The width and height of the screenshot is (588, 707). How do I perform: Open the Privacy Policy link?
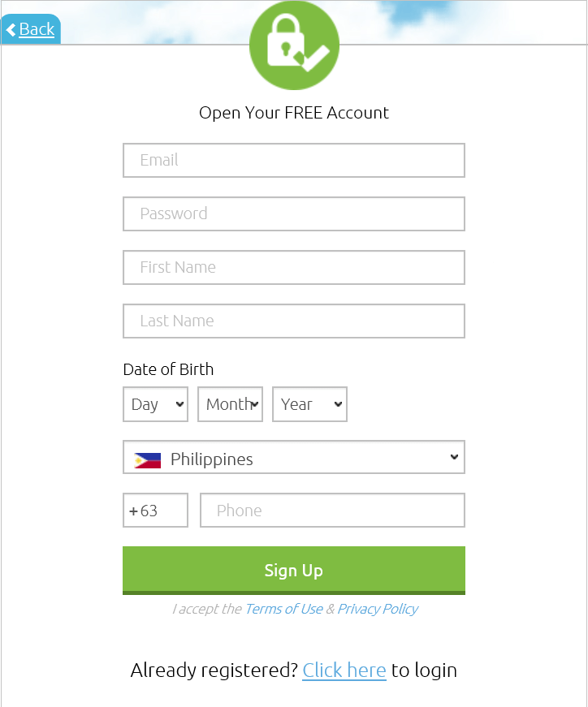coord(378,609)
